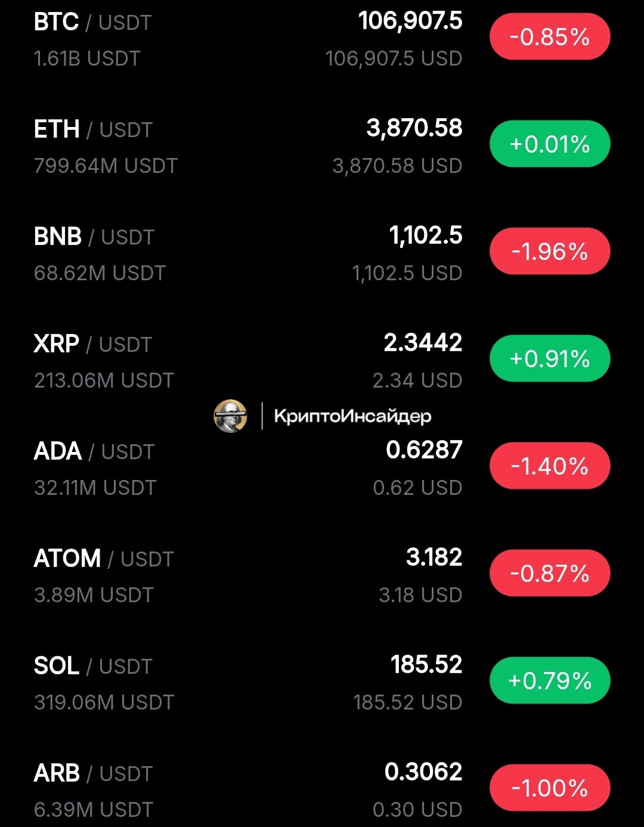Tap ARB's -1.00% change badge
644x827 pixels.
(550, 788)
